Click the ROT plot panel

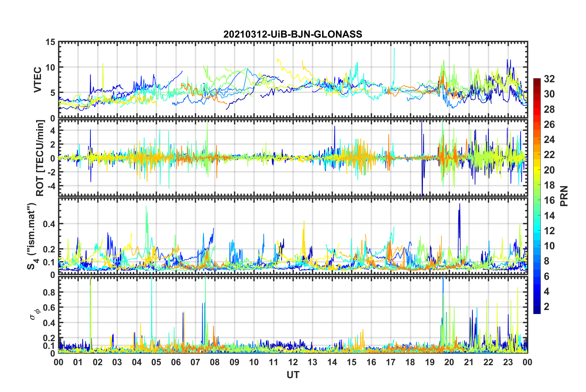pyautogui.click(x=293, y=158)
